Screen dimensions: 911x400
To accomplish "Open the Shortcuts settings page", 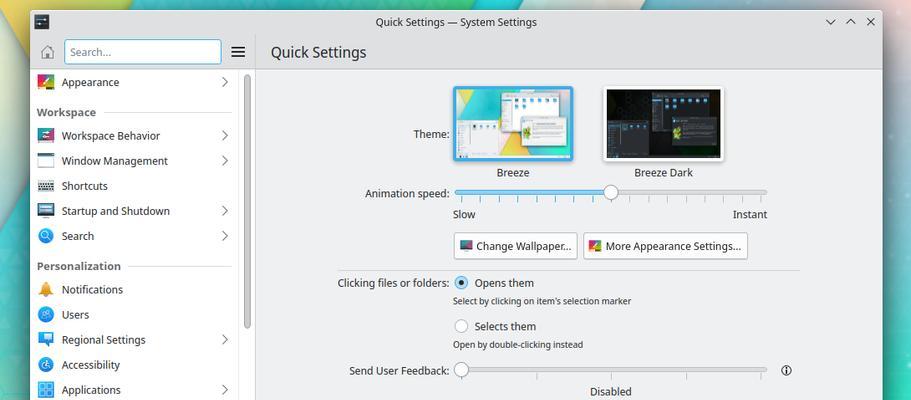I will click(x=135, y=186).
